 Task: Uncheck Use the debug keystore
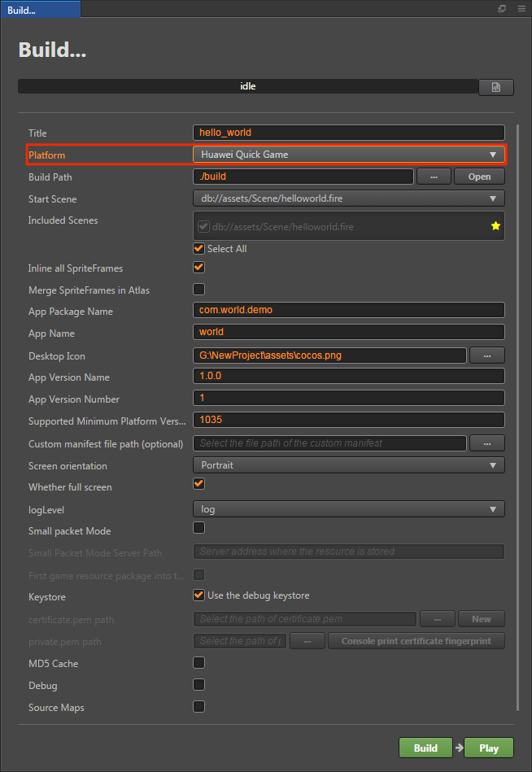[x=198, y=595]
